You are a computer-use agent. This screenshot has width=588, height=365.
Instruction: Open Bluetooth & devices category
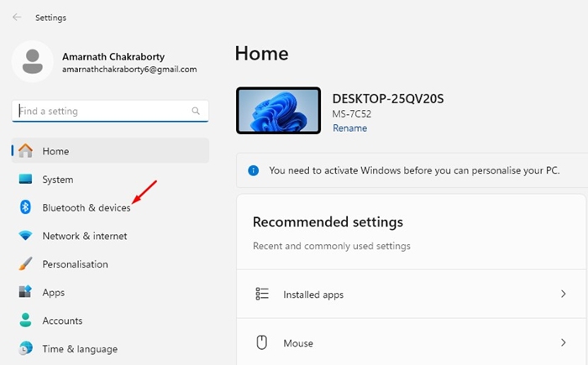coord(110,207)
